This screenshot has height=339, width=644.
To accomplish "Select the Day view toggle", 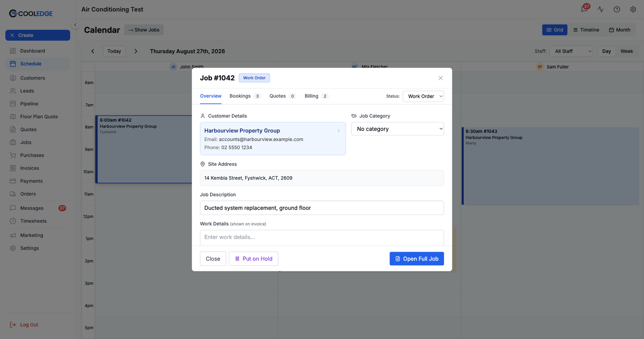I will tap(607, 51).
